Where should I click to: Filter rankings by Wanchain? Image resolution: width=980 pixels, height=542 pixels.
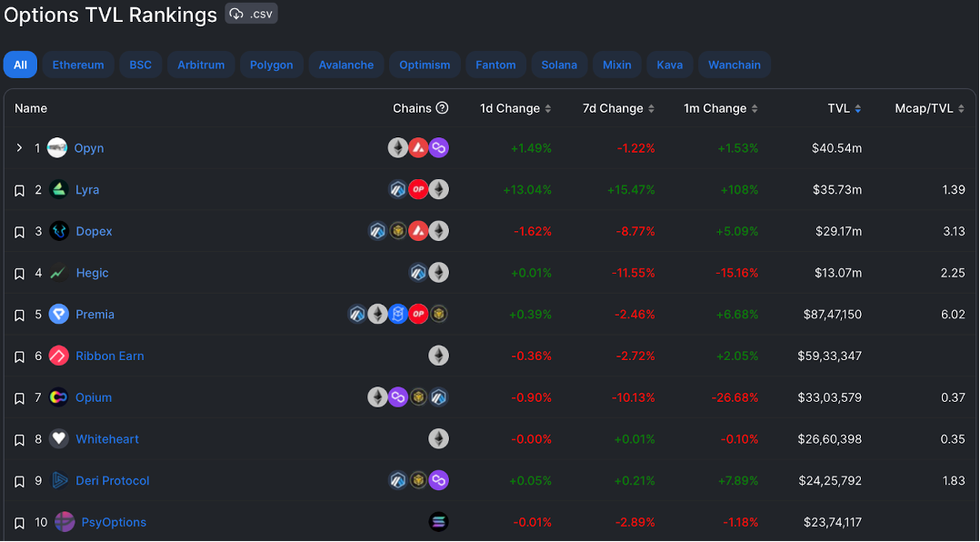point(735,65)
